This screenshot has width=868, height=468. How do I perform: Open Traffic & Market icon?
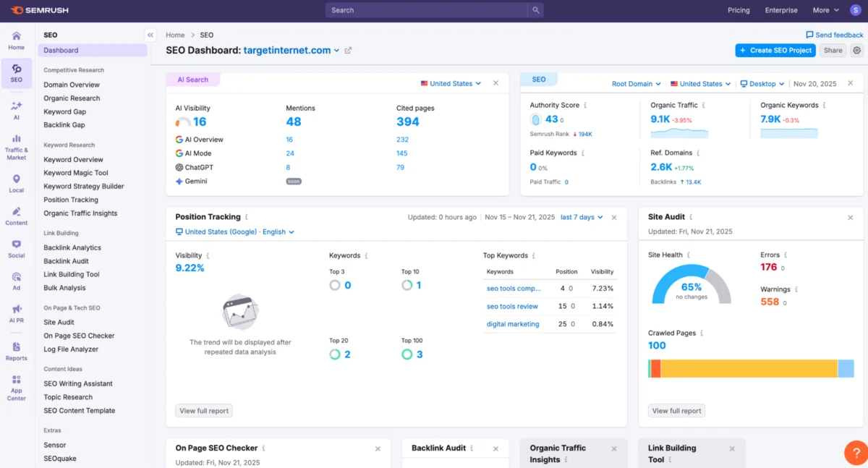point(16,147)
